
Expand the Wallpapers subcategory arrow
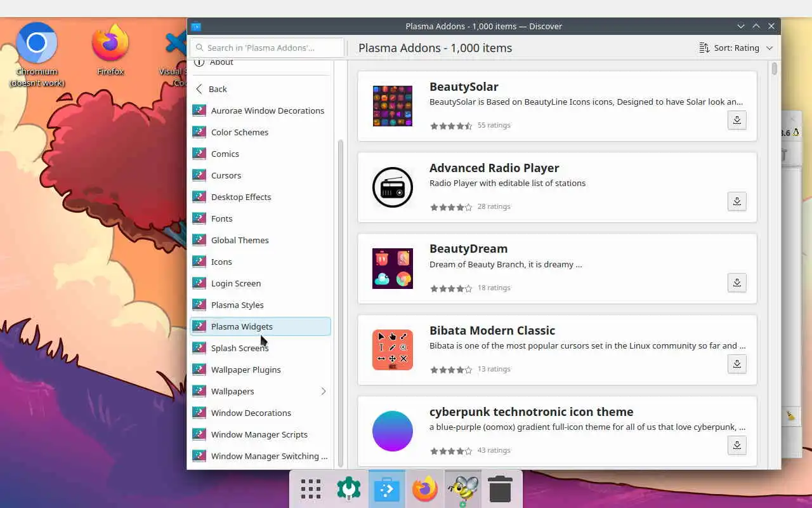click(324, 391)
